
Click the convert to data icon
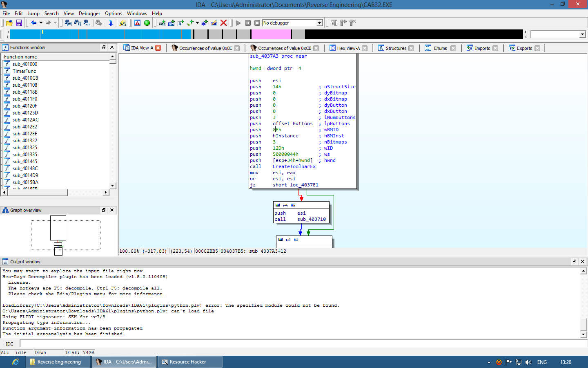pyautogui.click(x=171, y=23)
